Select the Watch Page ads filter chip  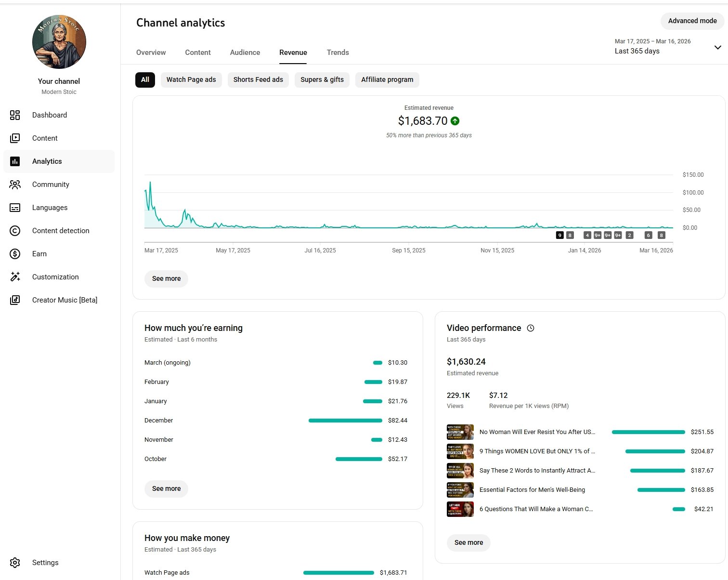click(x=191, y=80)
